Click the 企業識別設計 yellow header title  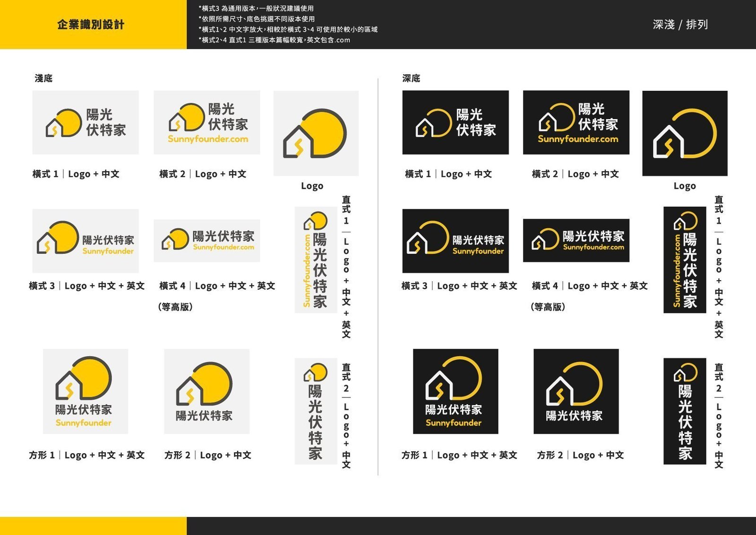[91, 25]
